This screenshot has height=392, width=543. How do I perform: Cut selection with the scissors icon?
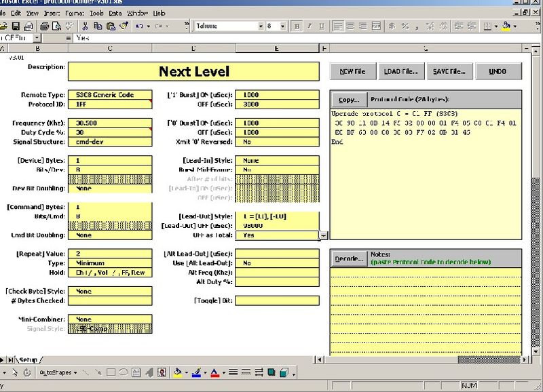pos(85,26)
